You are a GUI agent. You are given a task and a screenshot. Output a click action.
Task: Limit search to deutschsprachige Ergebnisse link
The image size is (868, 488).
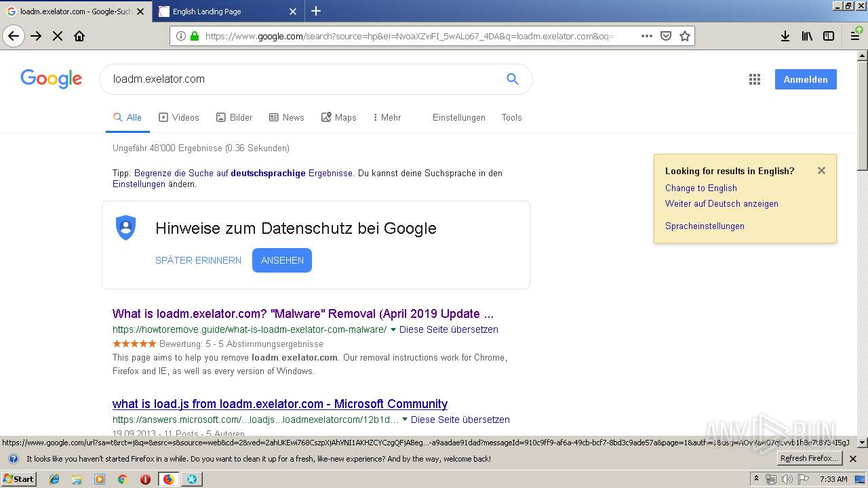tap(243, 173)
